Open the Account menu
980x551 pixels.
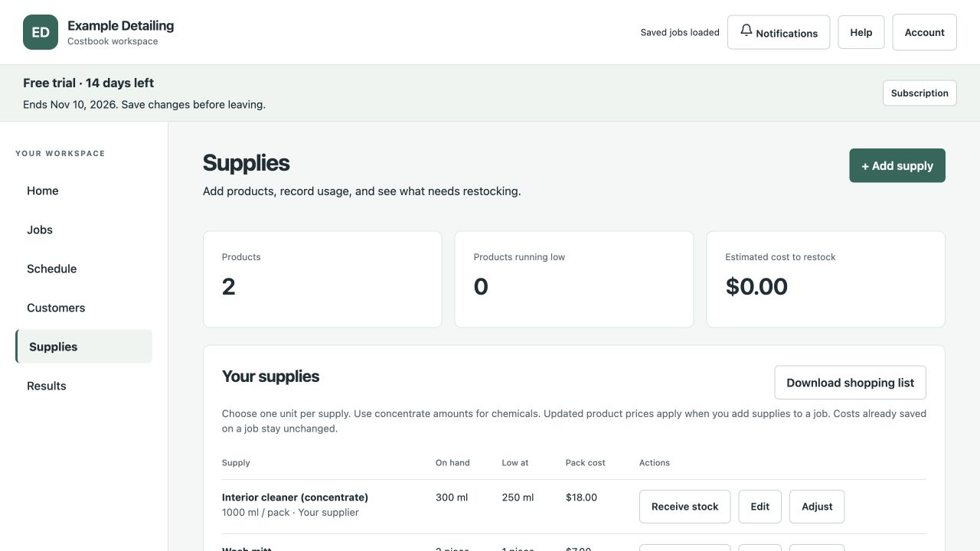tap(925, 32)
